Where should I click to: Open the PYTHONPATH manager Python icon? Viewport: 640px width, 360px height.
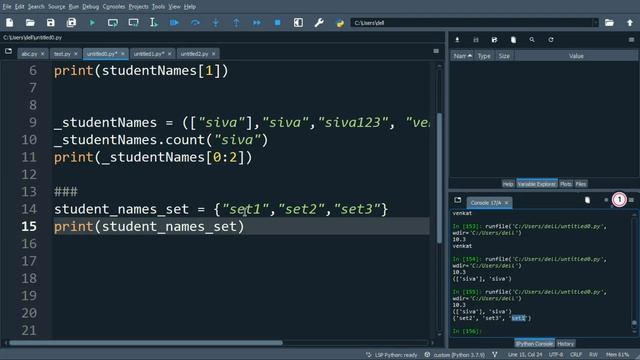340,23
